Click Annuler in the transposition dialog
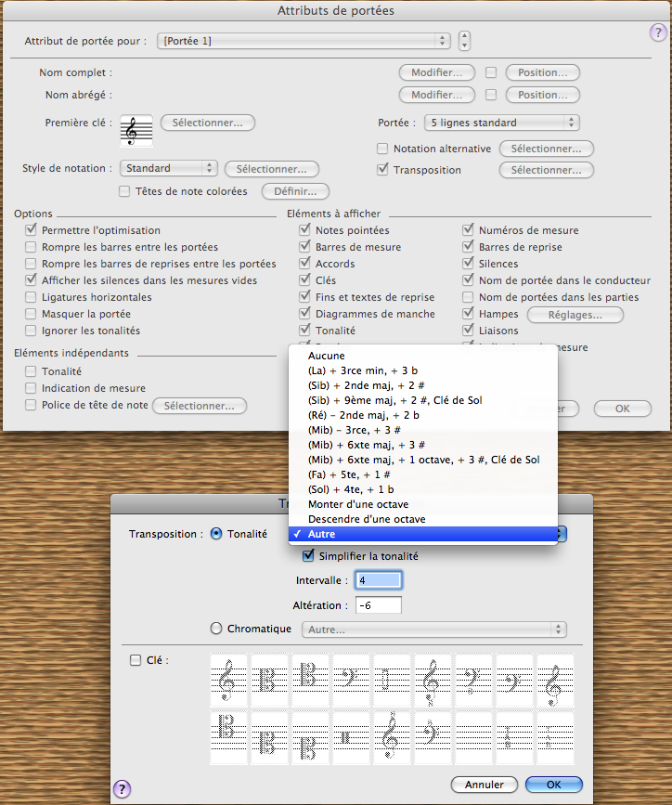 coord(484,785)
